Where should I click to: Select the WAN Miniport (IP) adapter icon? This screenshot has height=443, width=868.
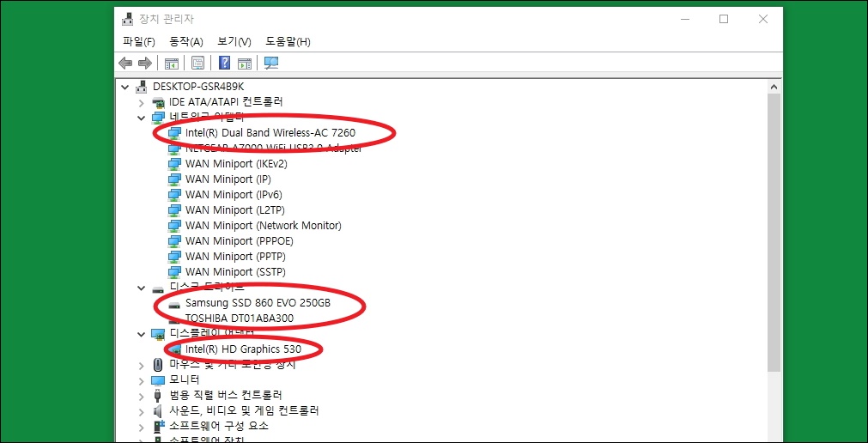click(175, 179)
